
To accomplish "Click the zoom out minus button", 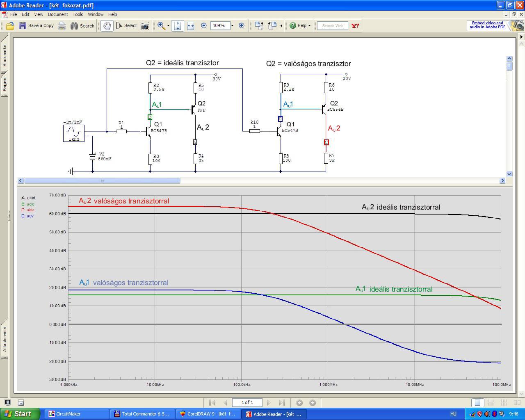I will tap(204, 25).
